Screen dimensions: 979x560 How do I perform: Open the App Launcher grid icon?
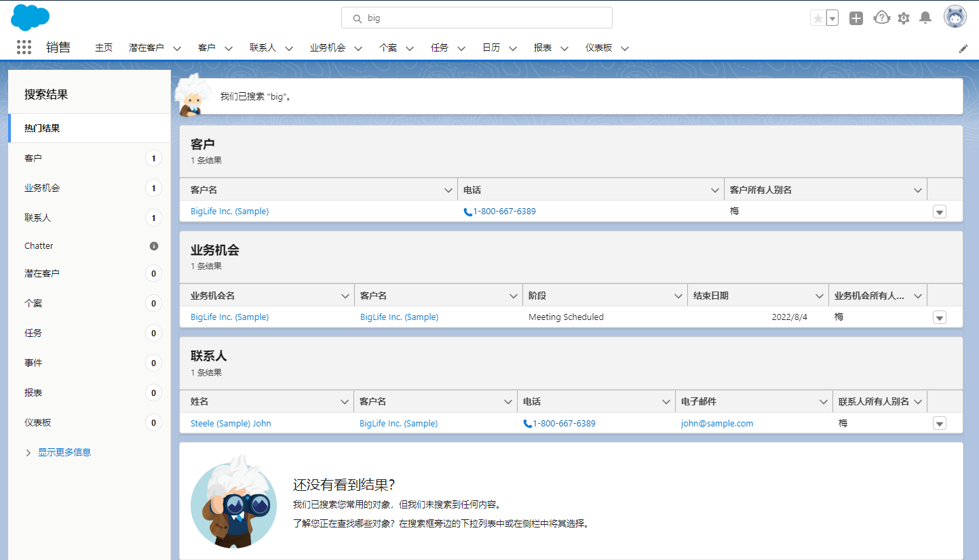pyautogui.click(x=24, y=47)
